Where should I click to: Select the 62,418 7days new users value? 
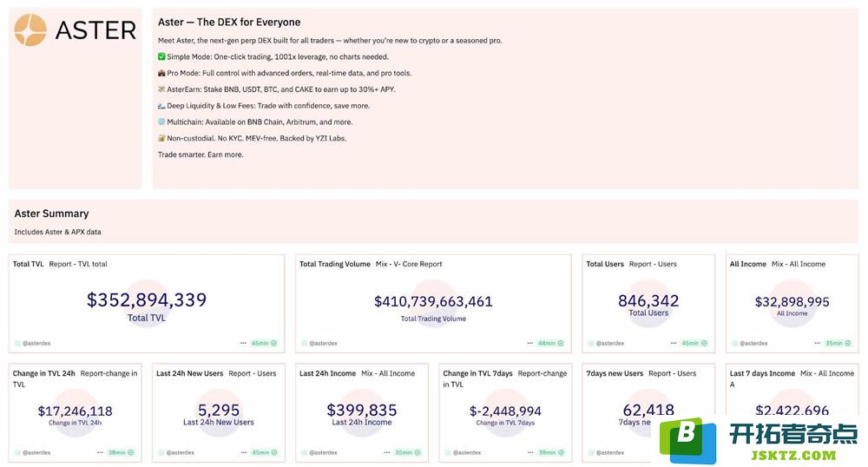point(648,410)
